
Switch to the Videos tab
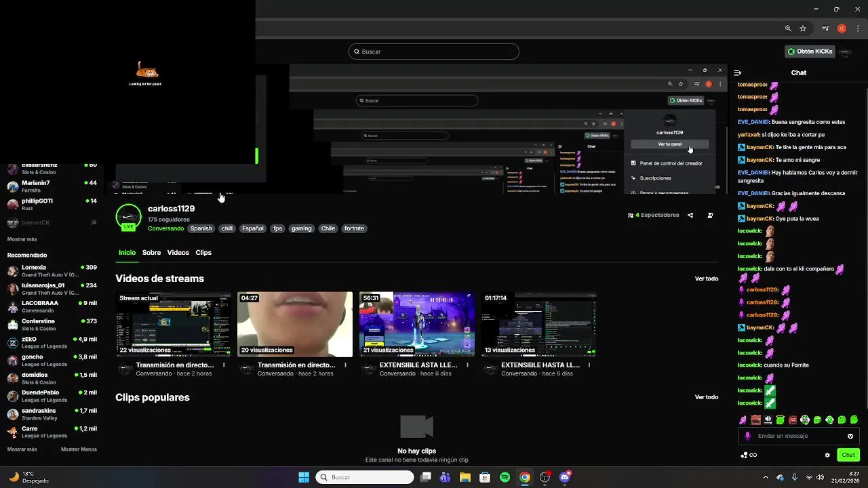point(178,252)
